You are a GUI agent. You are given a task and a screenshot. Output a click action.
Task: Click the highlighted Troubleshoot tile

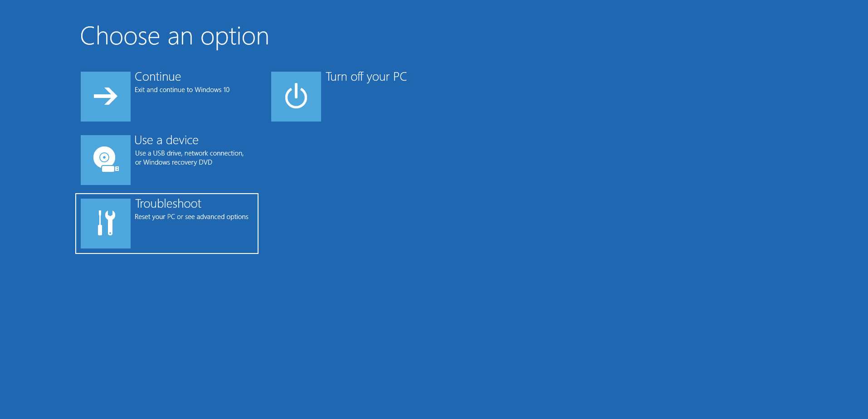167,223
